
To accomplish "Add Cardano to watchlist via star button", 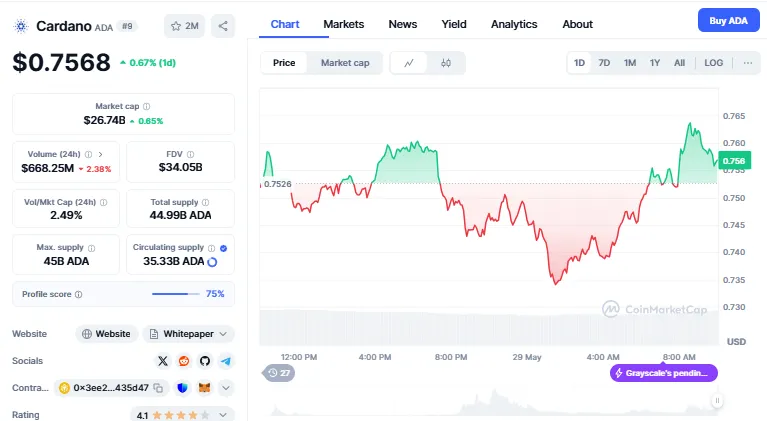I will (184, 26).
